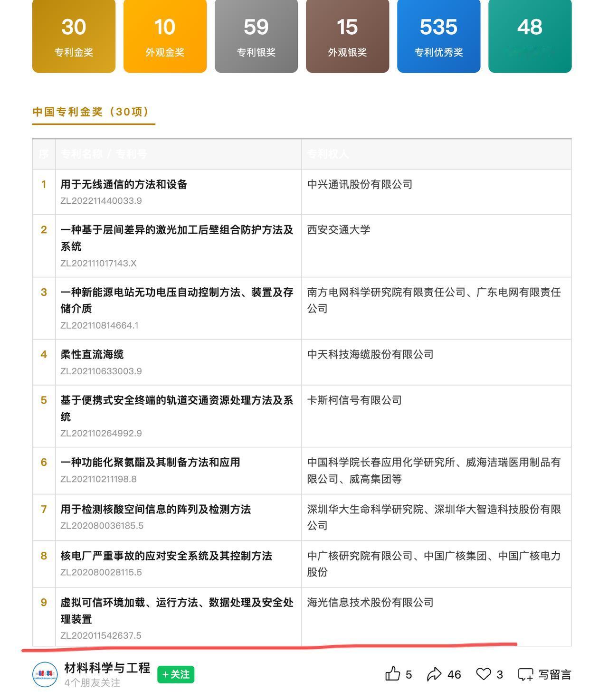The width and height of the screenshot is (608, 700).
Task: Click patent number ZL202211440033.9
Action: click(x=101, y=201)
